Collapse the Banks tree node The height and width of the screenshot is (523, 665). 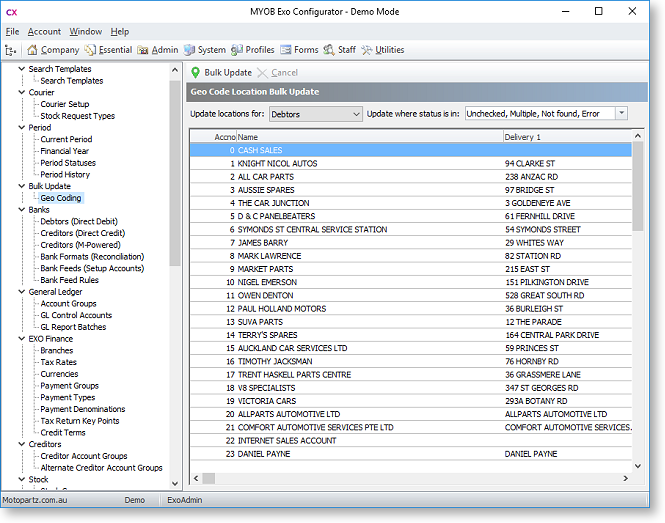pyautogui.click(x=21, y=210)
